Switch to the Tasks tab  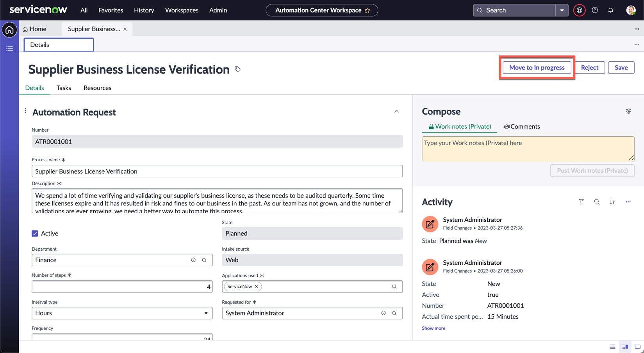(x=64, y=88)
